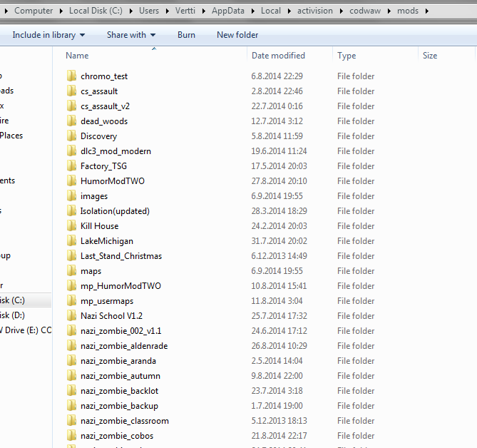
Task: Click the nazi_zombie_aranda folder icon
Action: pyautogui.click(x=71, y=360)
